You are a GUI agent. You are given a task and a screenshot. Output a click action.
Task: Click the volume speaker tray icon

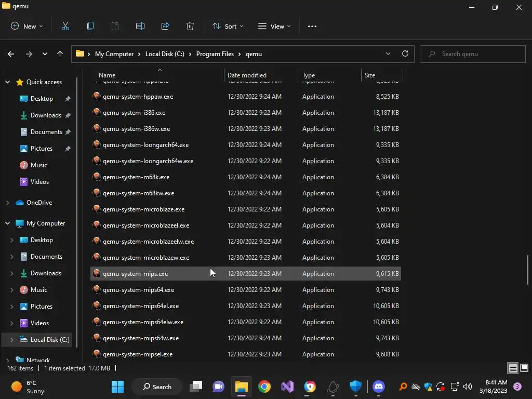[x=468, y=387]
